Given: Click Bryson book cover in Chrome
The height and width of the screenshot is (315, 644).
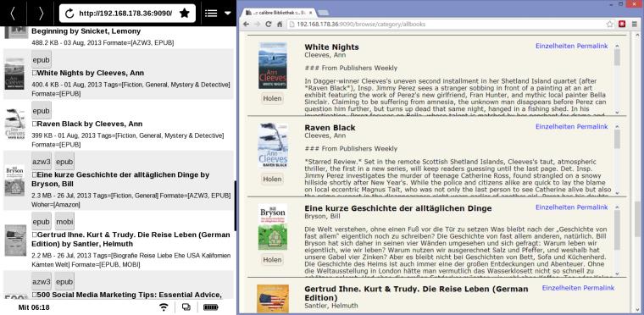Looking at the screenshot, I should pos(273,227).
